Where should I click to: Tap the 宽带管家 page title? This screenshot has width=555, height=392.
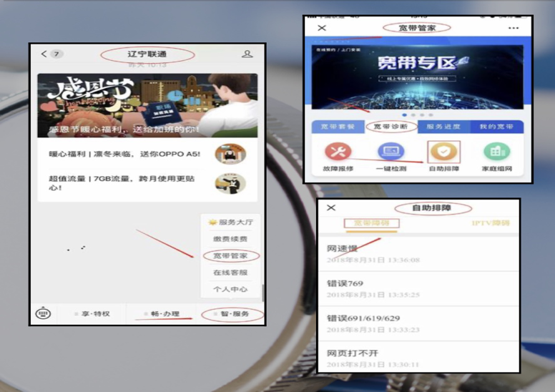click(x=417, y=28)
